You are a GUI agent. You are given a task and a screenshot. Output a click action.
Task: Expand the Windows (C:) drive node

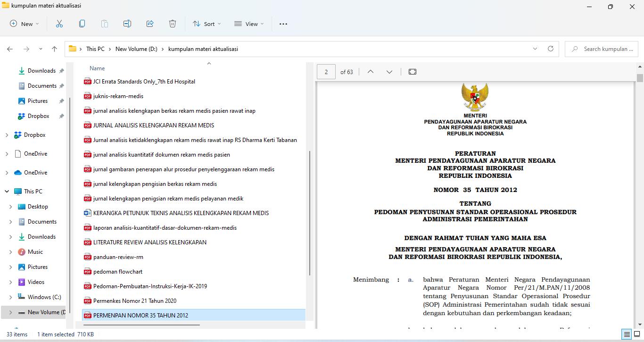11,297
